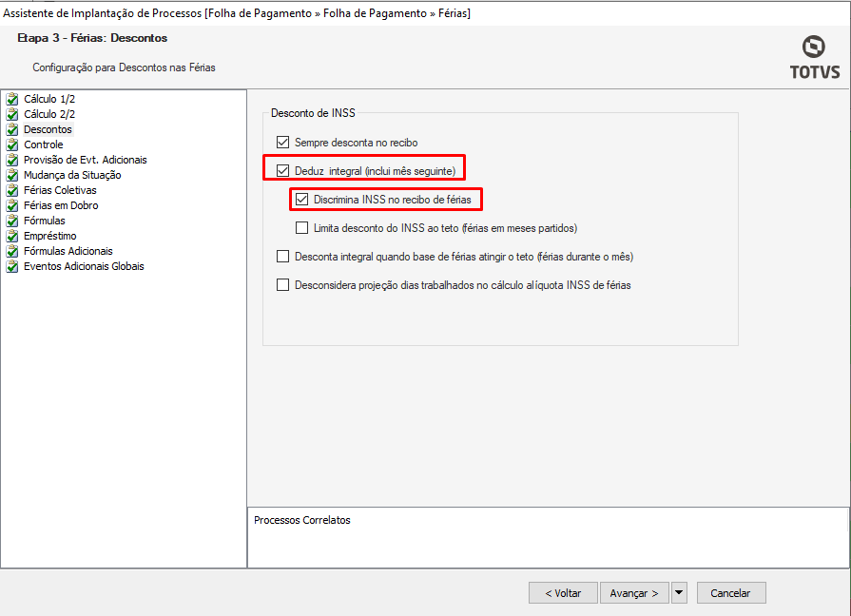Go to the Cálculo 2/2 step
The height and width of the screenshot is (616, 851).
(49, 114)
